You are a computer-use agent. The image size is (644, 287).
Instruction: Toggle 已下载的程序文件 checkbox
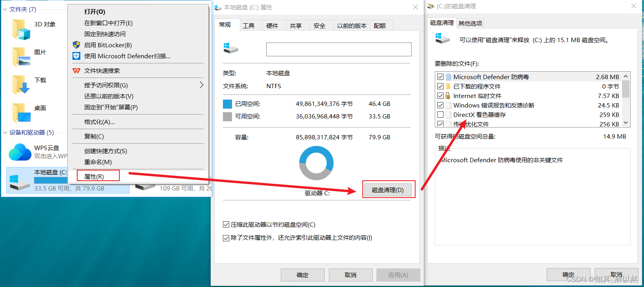(x=440, y=86)
